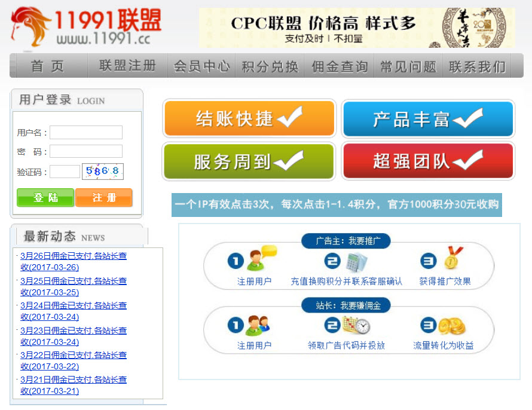Open the 3月26日 commission paid news link
The width and height of the screenshot is (532, 410).
click(73, 261)
